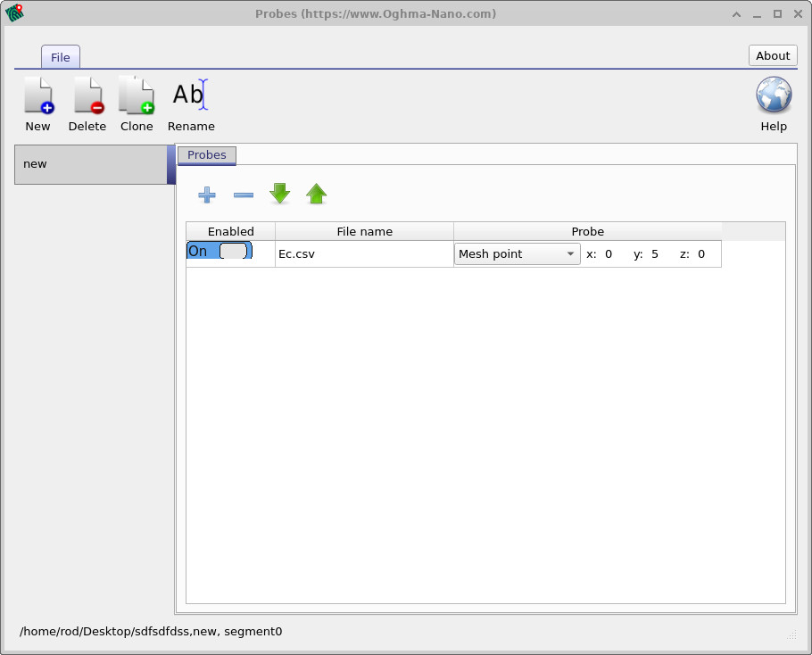Click the window shade up-arrow button

point(736,14)
